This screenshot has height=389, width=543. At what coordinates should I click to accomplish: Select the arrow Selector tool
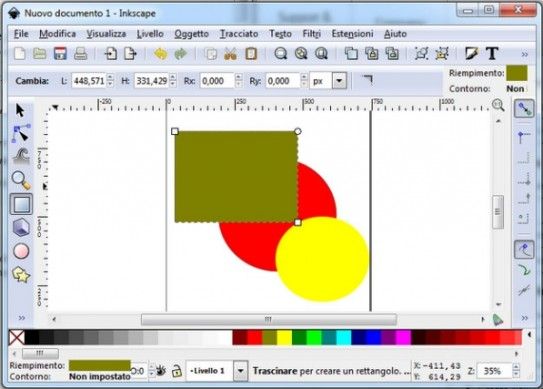coord(20,110)
